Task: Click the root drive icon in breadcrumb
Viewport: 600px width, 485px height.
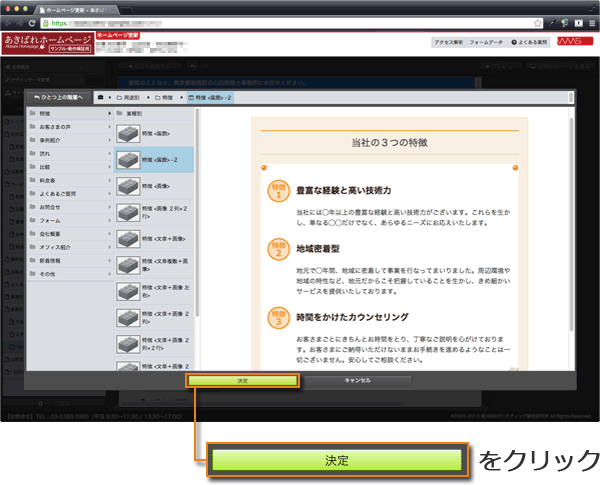Action: 100,98
